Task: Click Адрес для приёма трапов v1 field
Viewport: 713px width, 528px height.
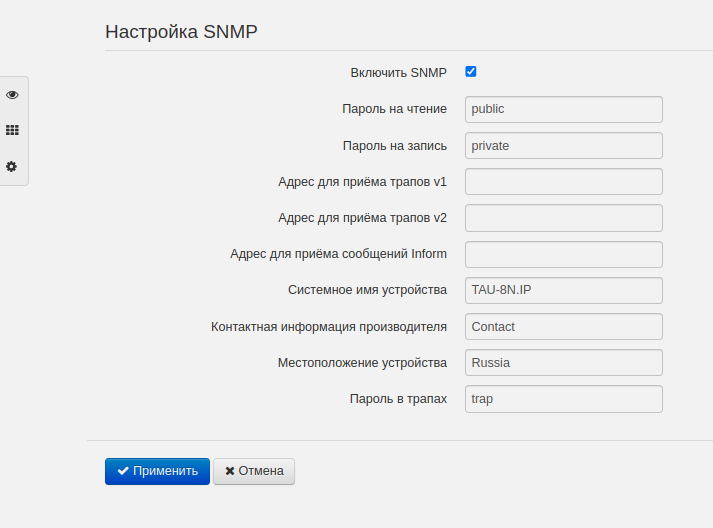Action: tap(564, 182)
